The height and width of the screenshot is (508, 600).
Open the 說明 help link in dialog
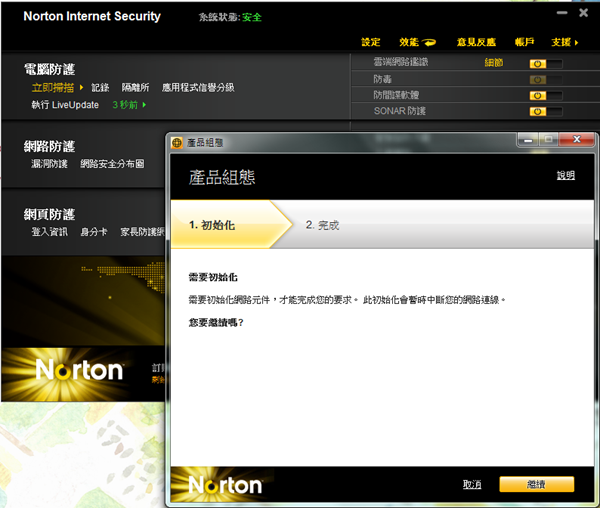(x=566, y=175)
